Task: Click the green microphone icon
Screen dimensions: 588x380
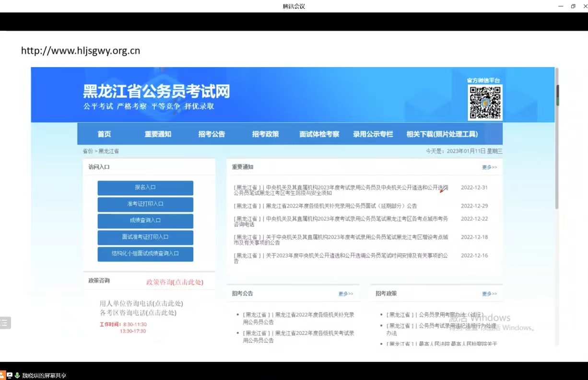Action: 17,375
